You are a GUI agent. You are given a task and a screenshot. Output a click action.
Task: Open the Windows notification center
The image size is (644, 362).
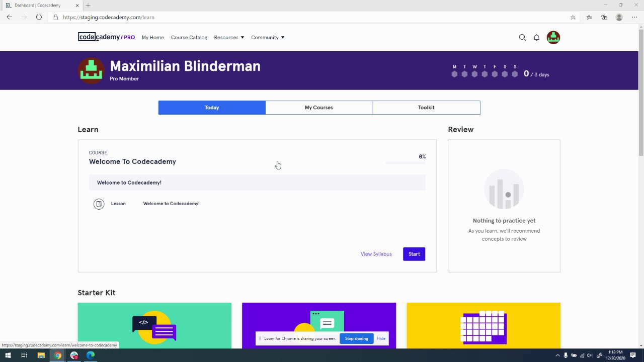633,355
